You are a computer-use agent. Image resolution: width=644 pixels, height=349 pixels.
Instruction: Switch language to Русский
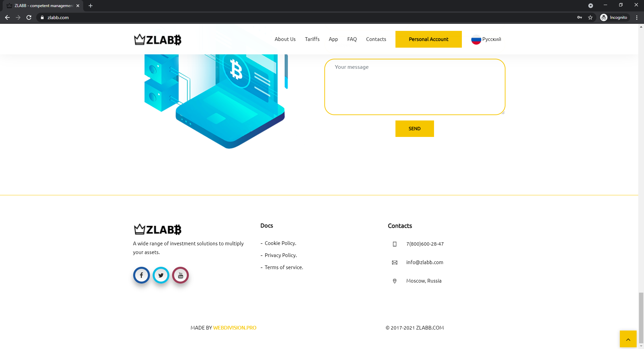tap(486, 39)
